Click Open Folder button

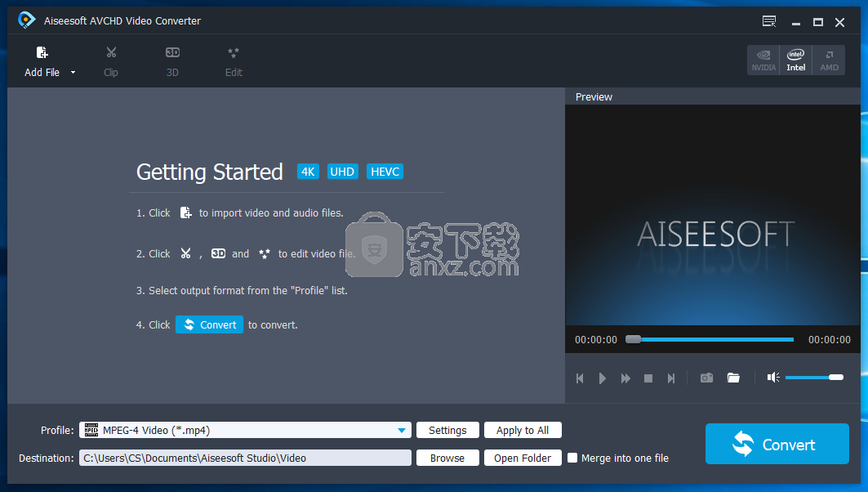point(523,458)
